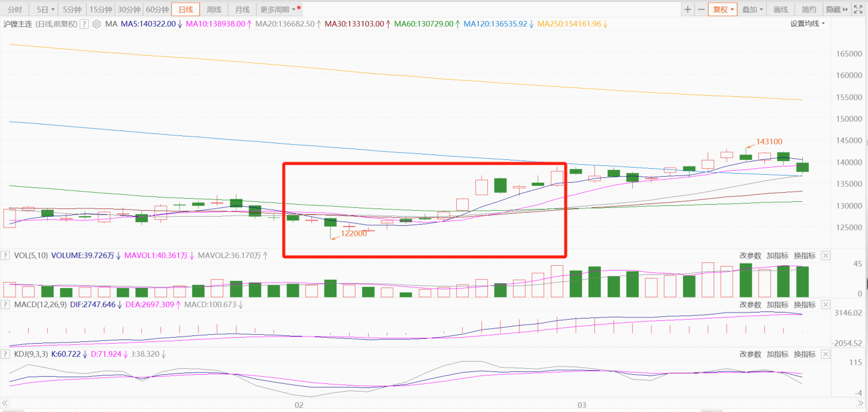Click 改参数 in the VOL panel
The height and width of the screenshot is (412, 868).
pos(750,255)
